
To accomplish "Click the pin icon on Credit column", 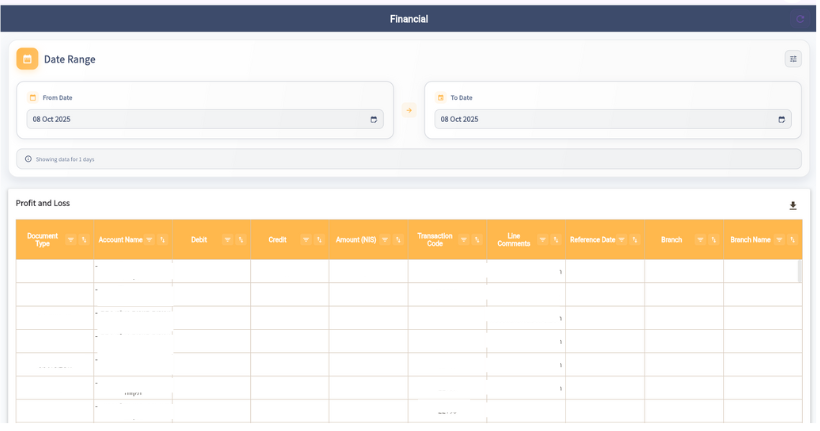I will click(320, 240).
